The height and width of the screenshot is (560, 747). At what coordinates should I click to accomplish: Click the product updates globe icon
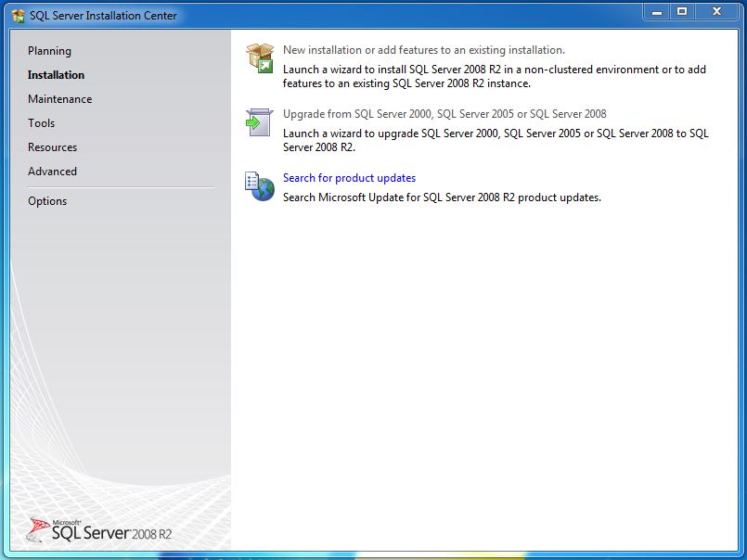point(260,186)
